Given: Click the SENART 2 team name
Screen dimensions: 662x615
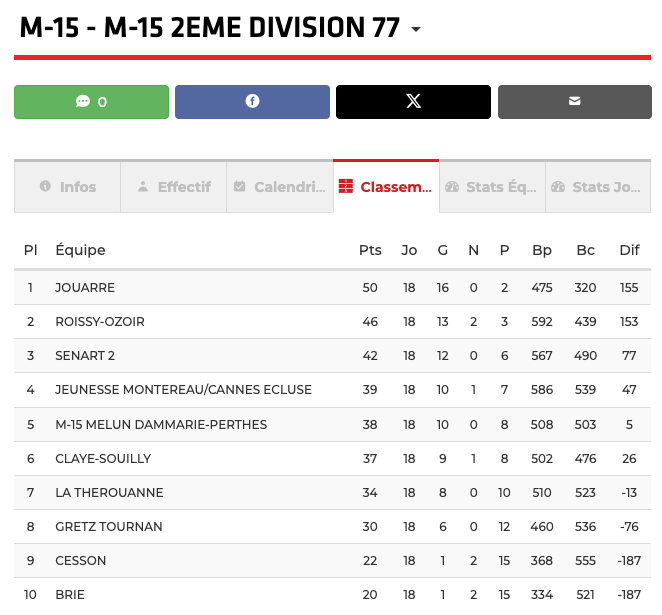Looking at the screenshot, I should coord(85,356).
